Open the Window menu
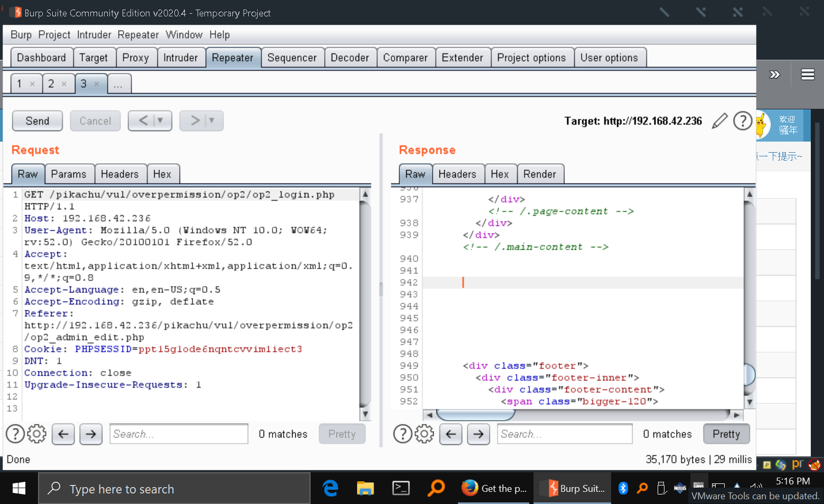The width and height of the screenshot is (824, 504). (x=184, y=35)
